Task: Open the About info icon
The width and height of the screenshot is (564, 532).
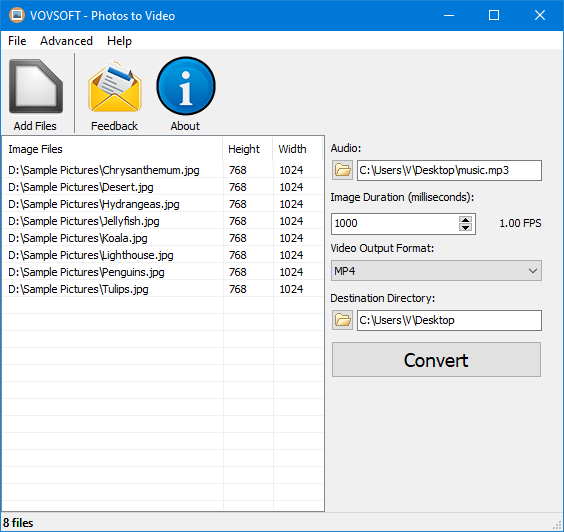Action: point(186,86)
